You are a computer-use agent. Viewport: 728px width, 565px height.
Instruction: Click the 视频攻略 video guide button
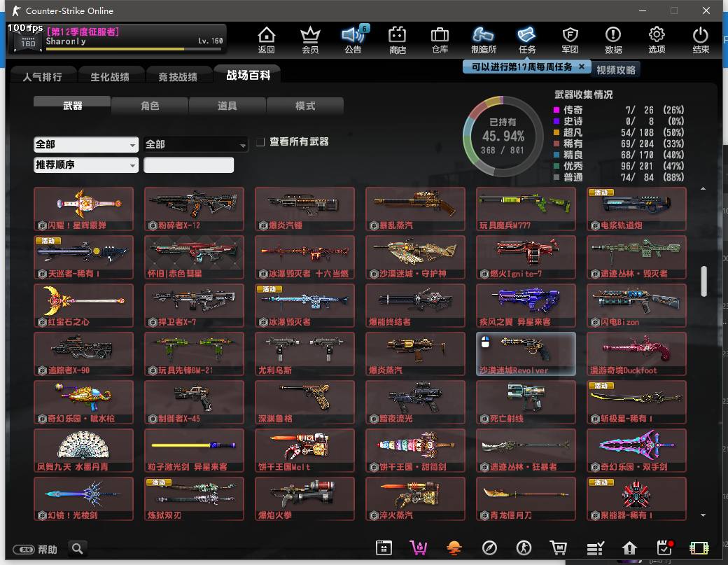616,69
